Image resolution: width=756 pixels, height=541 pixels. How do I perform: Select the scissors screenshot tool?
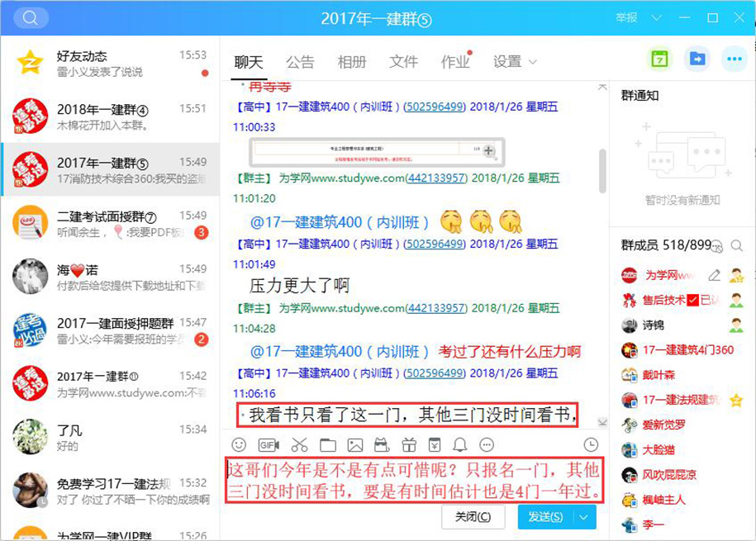[299, 445]
